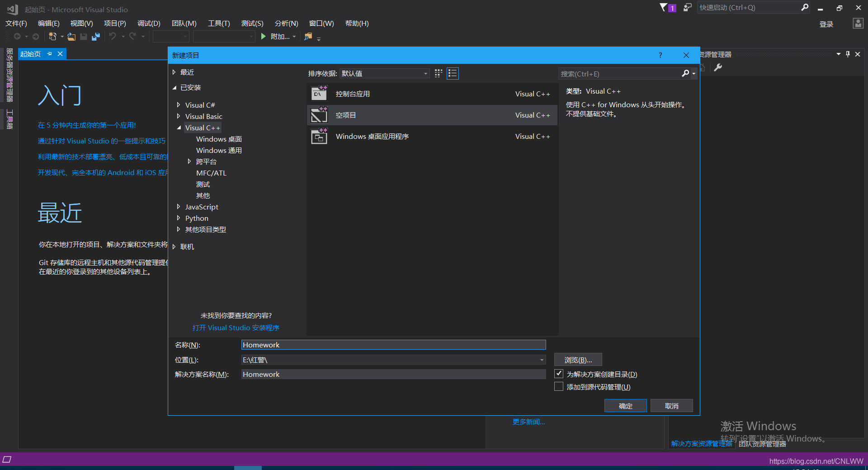Click the 取消 button
868x470 pixels.
pyautogui.click(x=672, y=406)
